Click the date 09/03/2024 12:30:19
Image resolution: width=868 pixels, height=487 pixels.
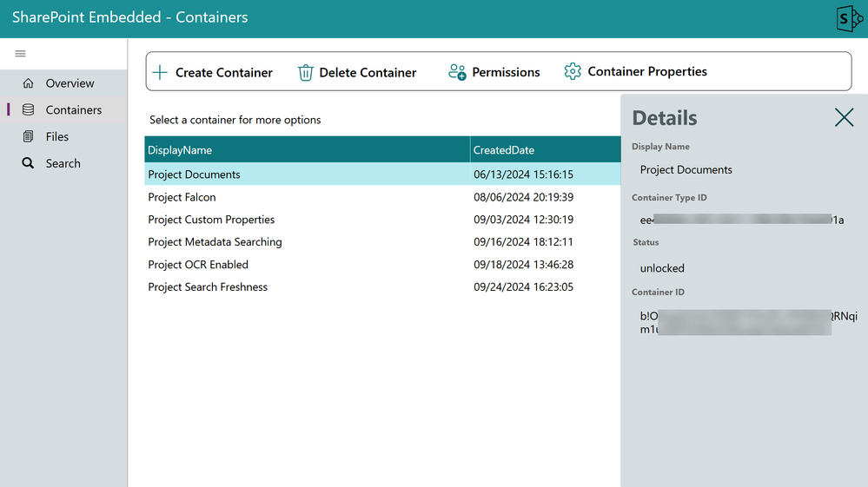[523, 220]
